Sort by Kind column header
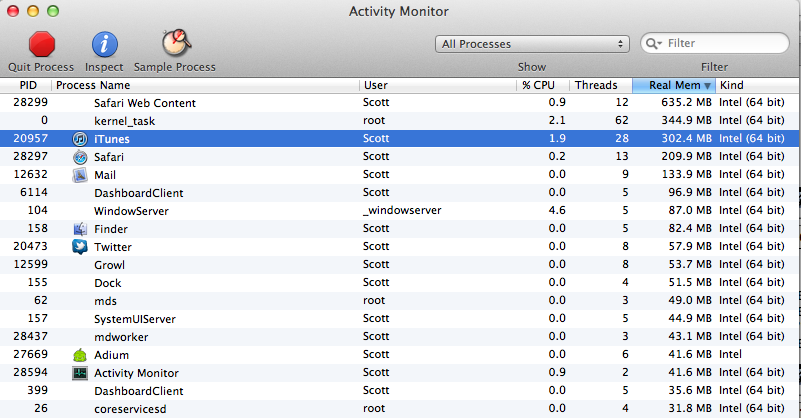This screenshot has height=418, width=801. [x=732, y=85]
